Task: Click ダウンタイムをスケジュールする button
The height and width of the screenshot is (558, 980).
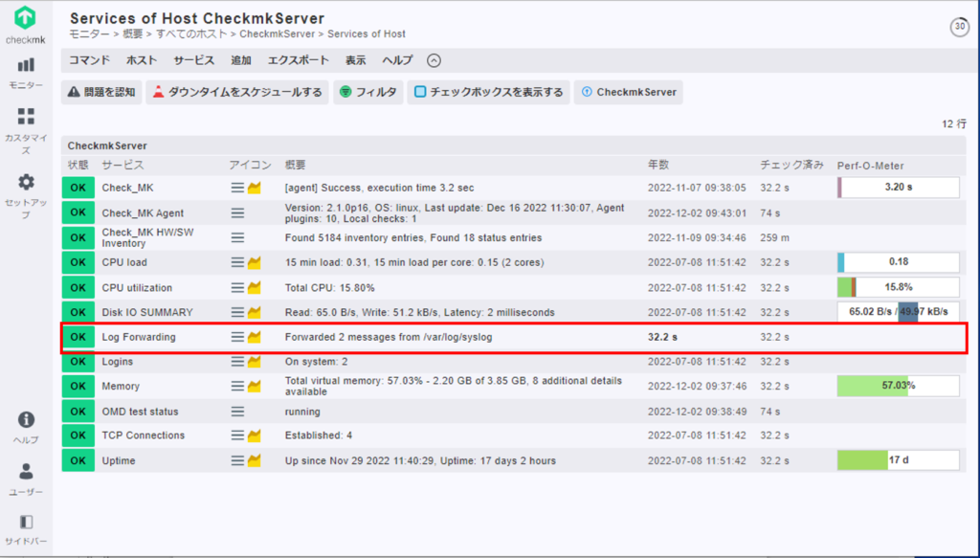Action: pos(237,92)
